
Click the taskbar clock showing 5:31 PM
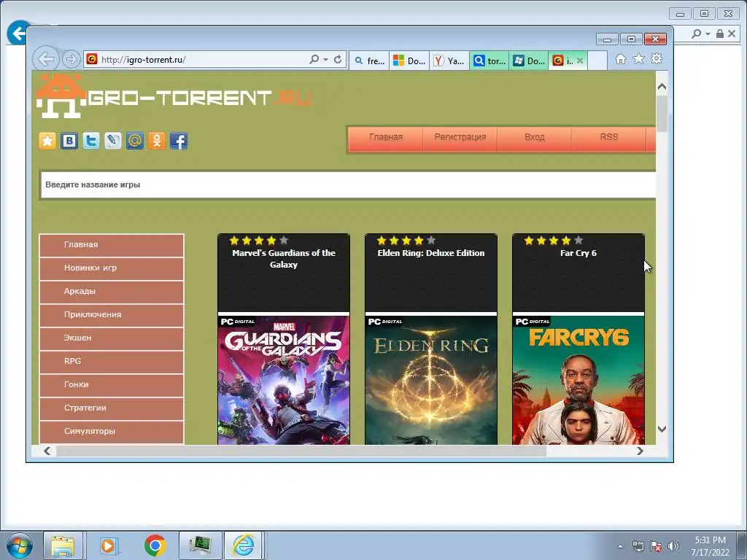(710, 546)
